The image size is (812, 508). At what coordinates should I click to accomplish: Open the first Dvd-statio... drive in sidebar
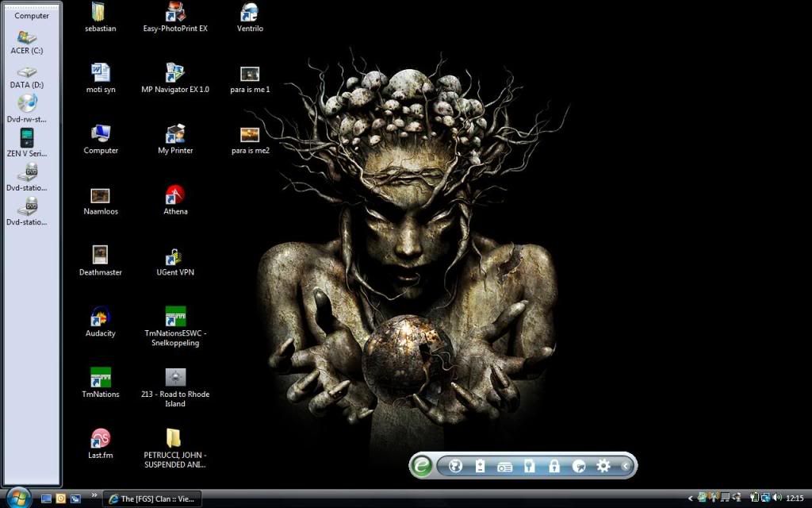[x=26, y=177]
